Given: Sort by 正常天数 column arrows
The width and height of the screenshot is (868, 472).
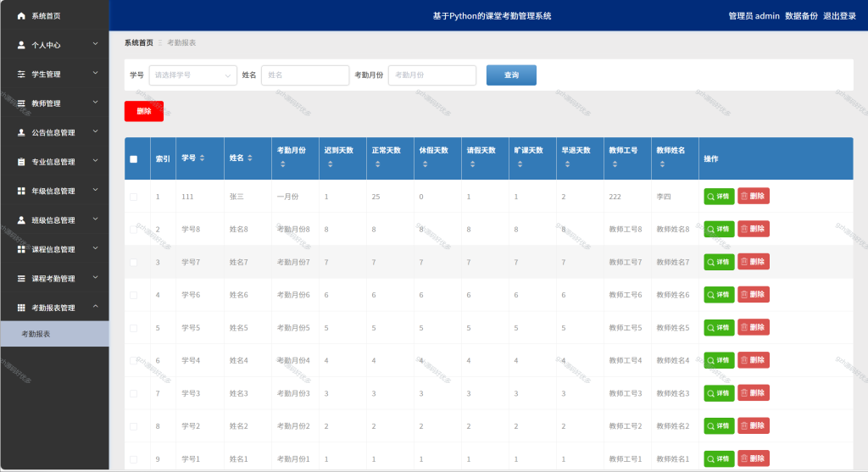Looking at the screenshot, I should (x=377, y=164).
